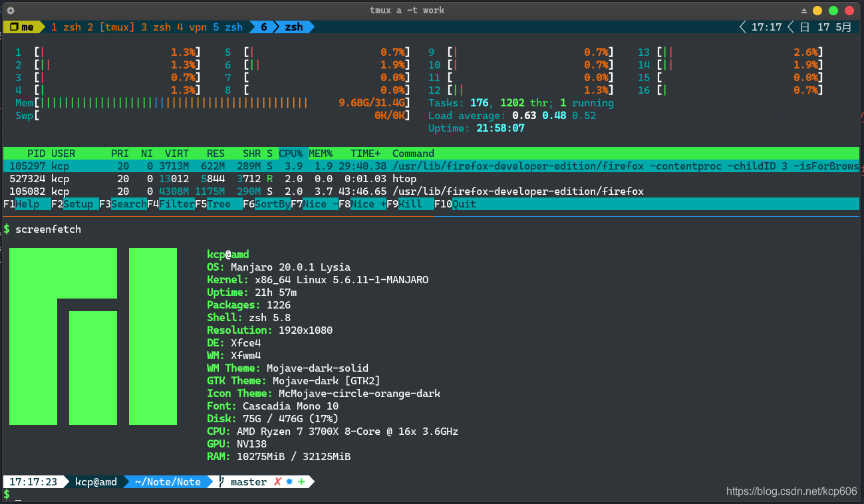Click htop Uptime value 21:58:07
The height and width of the screenshot is (504, 864).
[x=500, y=128]
